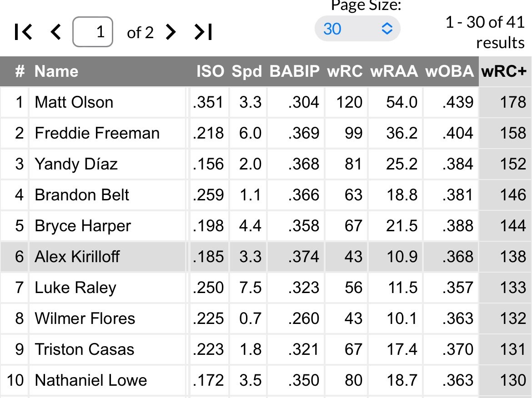Image resolution: width=532 pixels, height=398 pixels.
Task: Jump to the last results page
Action: (203, 32)
